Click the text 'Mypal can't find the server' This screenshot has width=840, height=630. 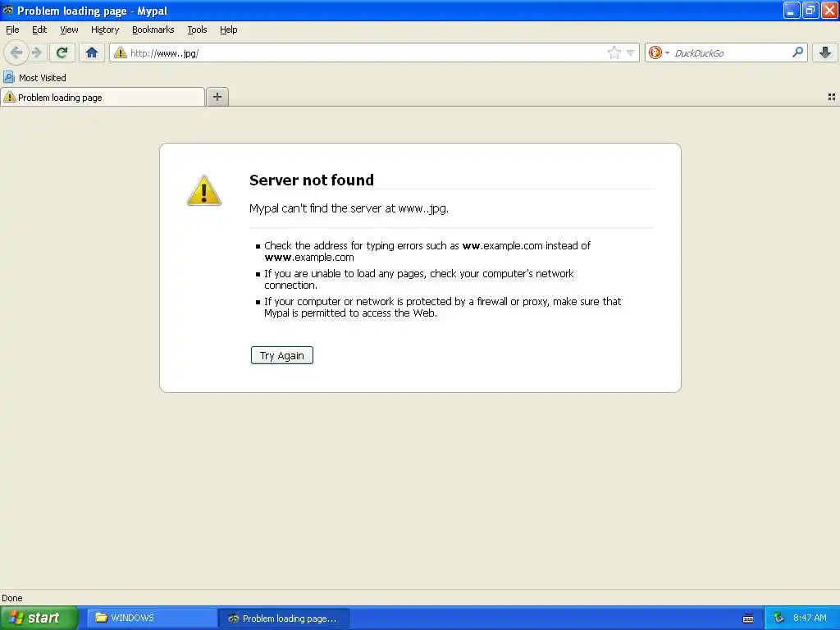(x=316, y=208)
